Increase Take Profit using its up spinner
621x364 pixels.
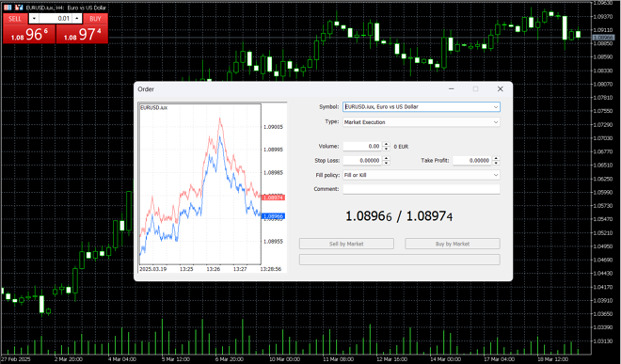496,158
